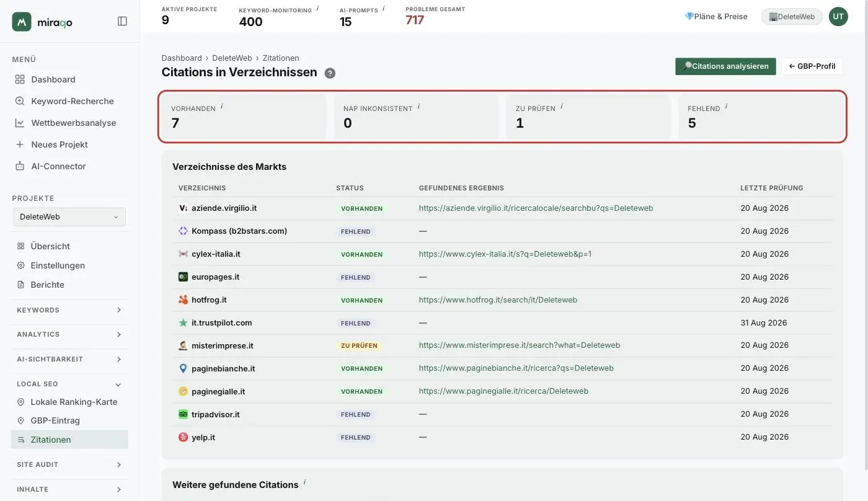Image resolution: width=868 pixels, height=501 pixels.
Task: Click the yelp.it red favicon
Action: click(183, 437)
